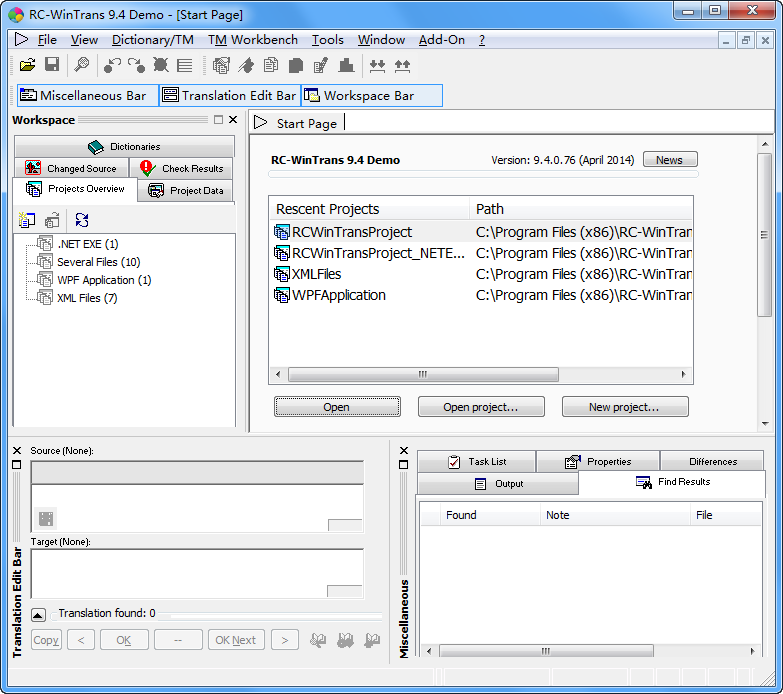Close the Workspace panel
This screenshot has width=783, height=694.
[233, 119]
